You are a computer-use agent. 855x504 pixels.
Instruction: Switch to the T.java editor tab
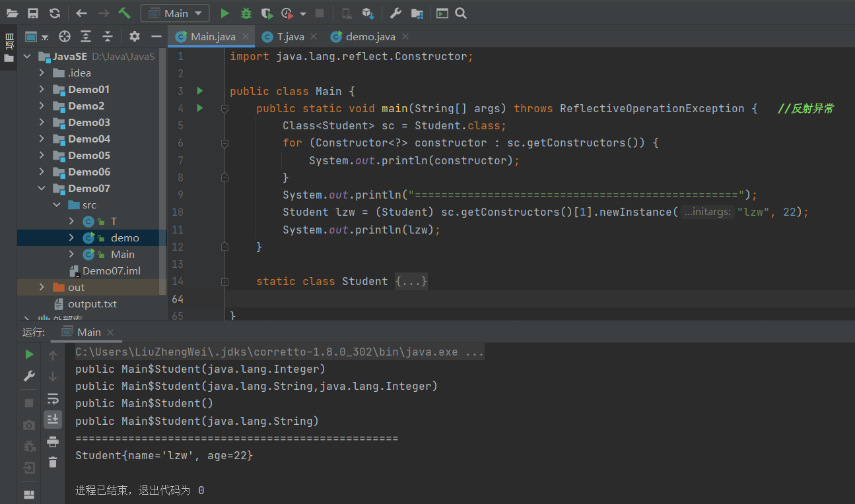289,36
